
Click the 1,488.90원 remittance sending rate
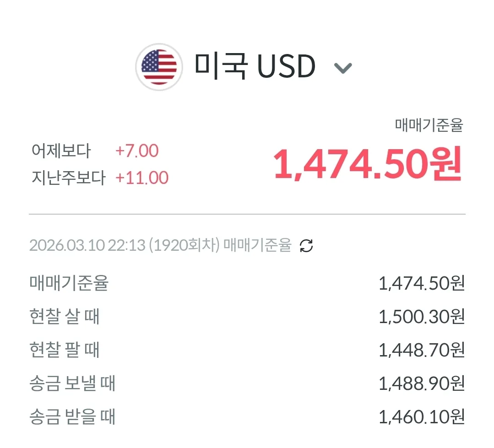click(x=422, y=384)
